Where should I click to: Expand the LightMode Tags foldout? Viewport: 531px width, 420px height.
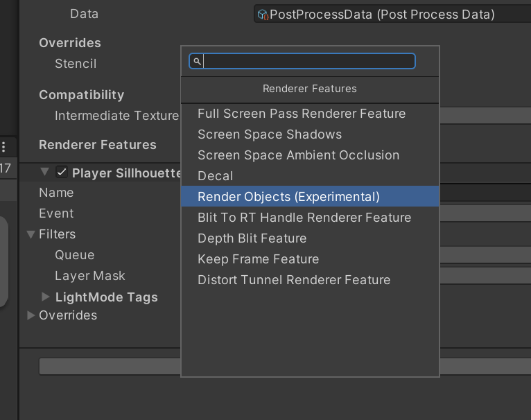coord(46,297)
